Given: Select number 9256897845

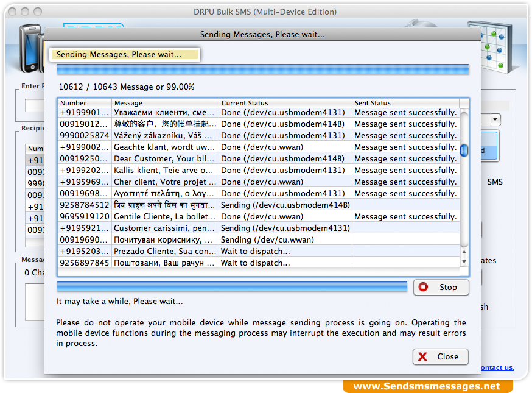Looking at the screenshot, I should 85,263.
